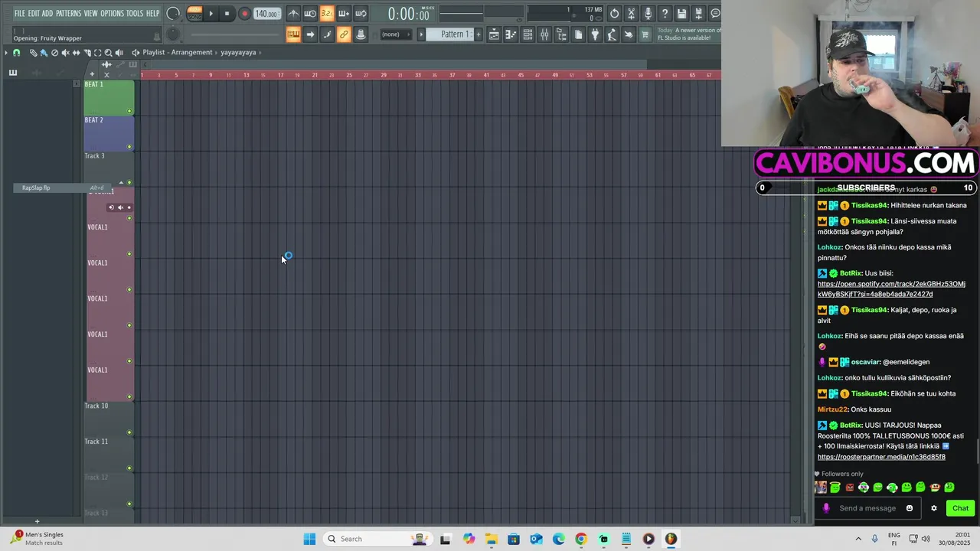Screen dimensions: 980x551
Task: Toggle mute dot on BEAT 2 track
Action: tap(129, 147)
